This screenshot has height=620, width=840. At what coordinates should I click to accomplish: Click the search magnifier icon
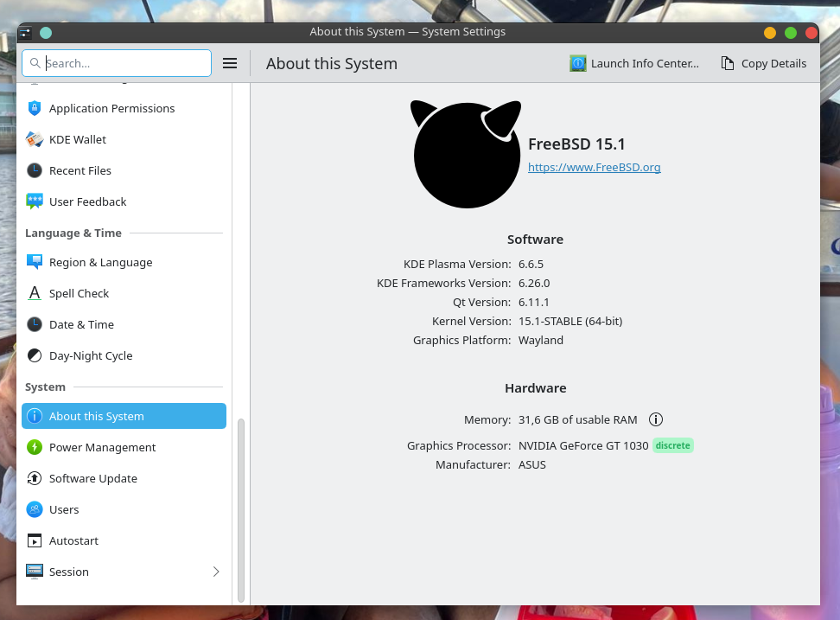[35, 63]
